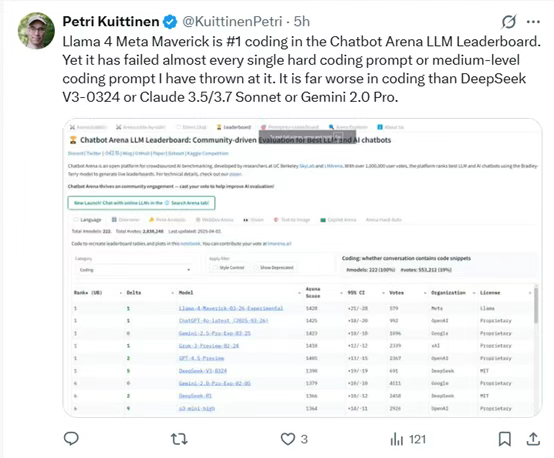Open Rank (UB) column sort arrow

[121, 293]
